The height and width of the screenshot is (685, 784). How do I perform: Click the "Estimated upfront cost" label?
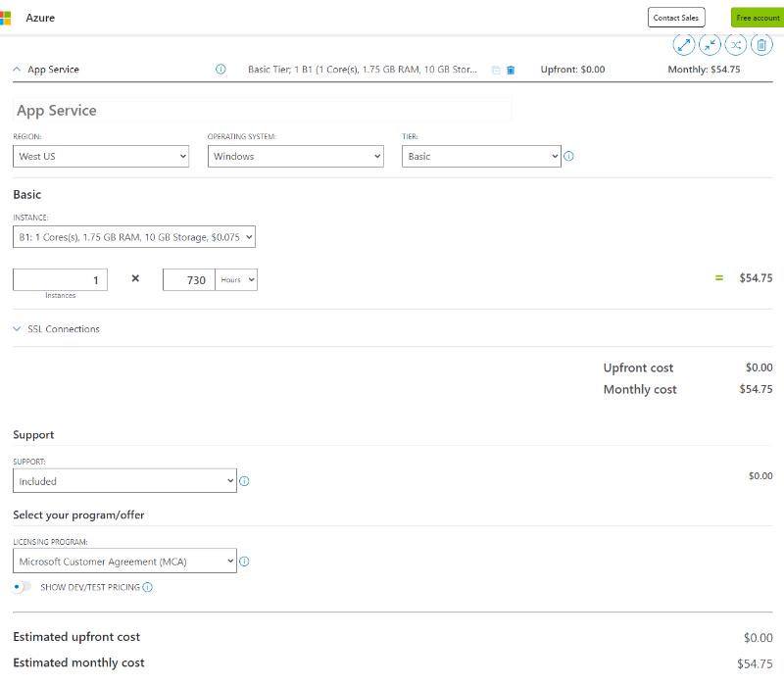point(76,637)
